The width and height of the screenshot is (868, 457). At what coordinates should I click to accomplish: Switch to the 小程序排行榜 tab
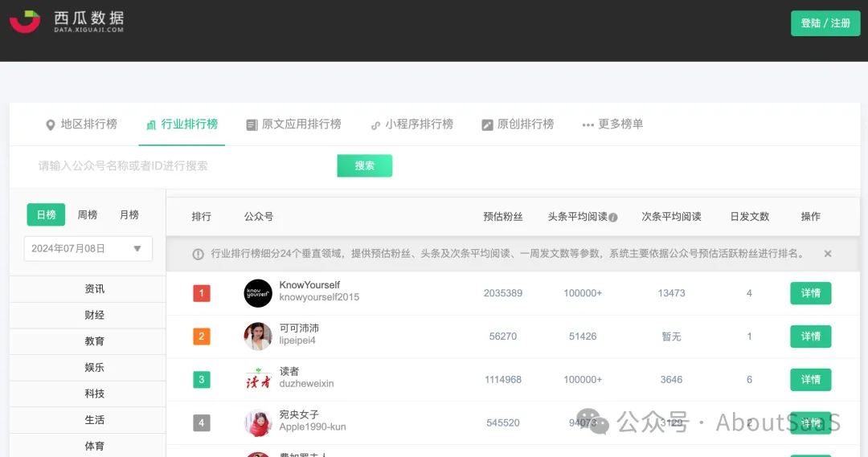(411, 124)
